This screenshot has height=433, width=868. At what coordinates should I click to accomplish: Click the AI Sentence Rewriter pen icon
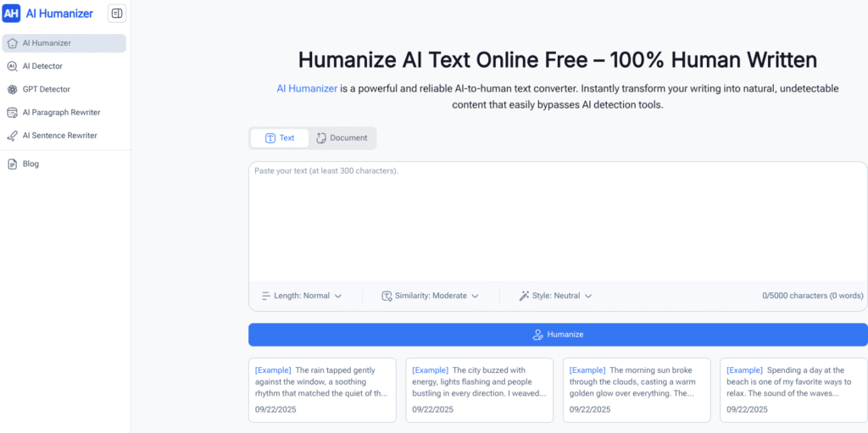pyautogui.click(x=12, y=136)
